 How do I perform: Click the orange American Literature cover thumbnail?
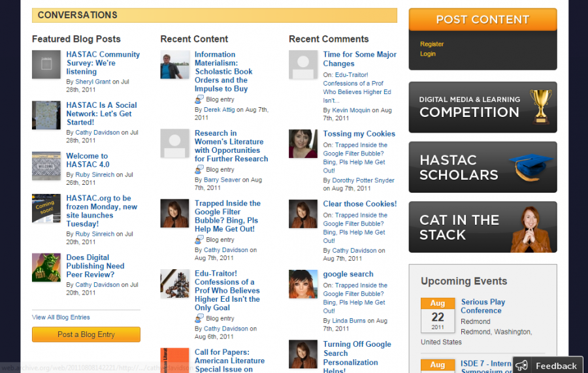point(174,360)
